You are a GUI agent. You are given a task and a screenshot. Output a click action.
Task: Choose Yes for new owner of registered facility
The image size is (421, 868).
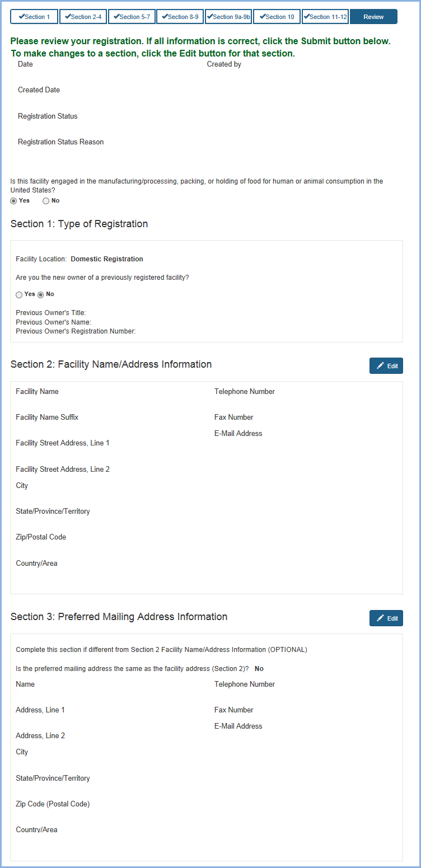coord(19,294)
